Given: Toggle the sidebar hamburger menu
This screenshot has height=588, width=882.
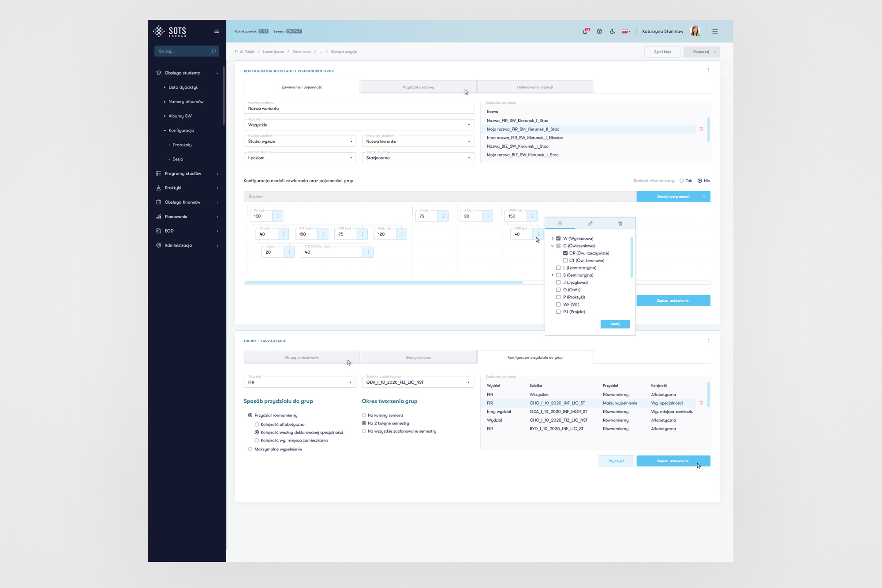Looking at the screenshot, I should 217,31.
